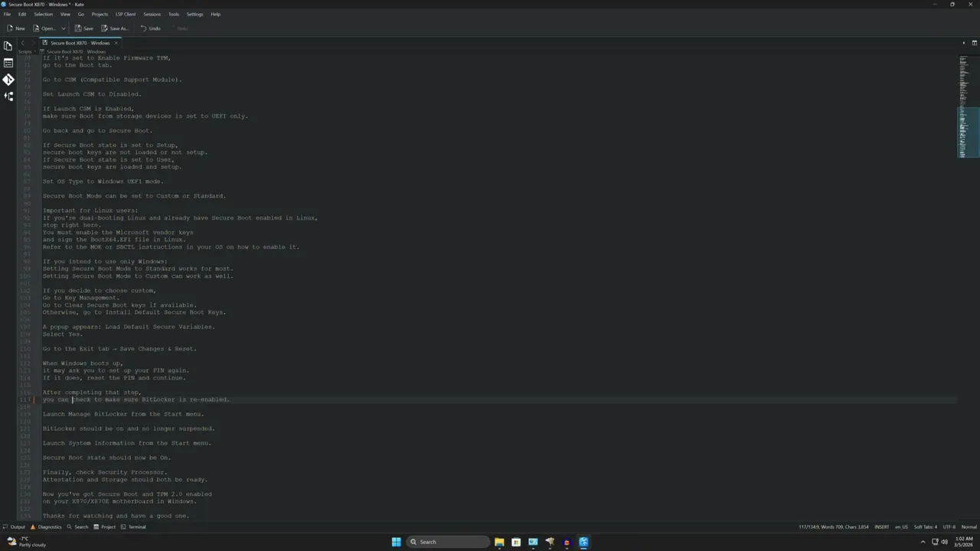Open the File menu
980x551 pixels.
pos(7,14)
